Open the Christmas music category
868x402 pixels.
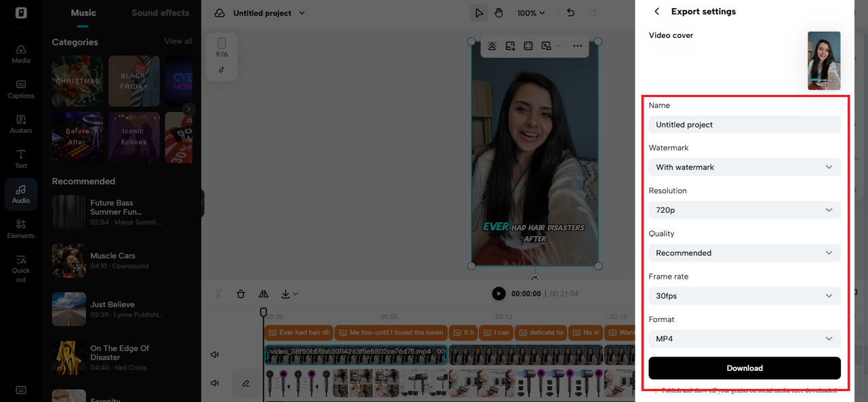tap(77, 81)
